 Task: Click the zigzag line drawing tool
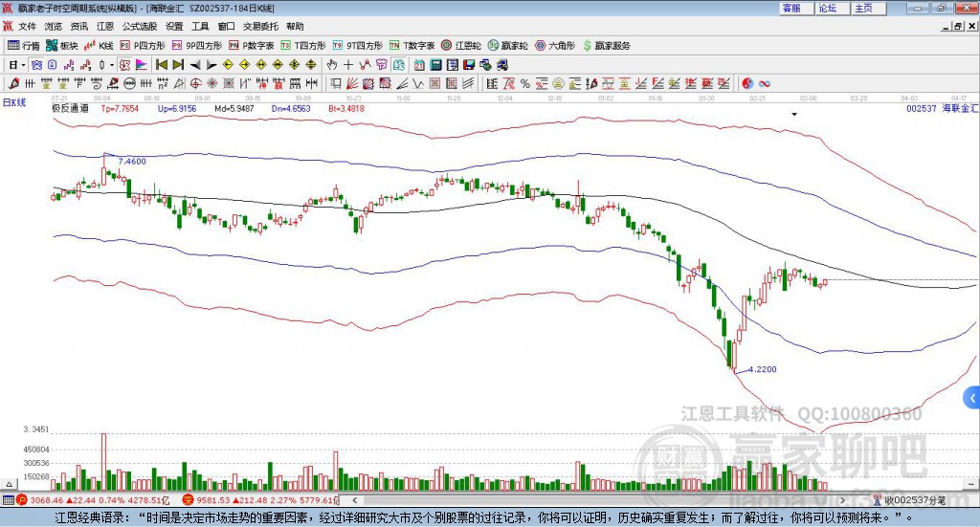point(419,83)
